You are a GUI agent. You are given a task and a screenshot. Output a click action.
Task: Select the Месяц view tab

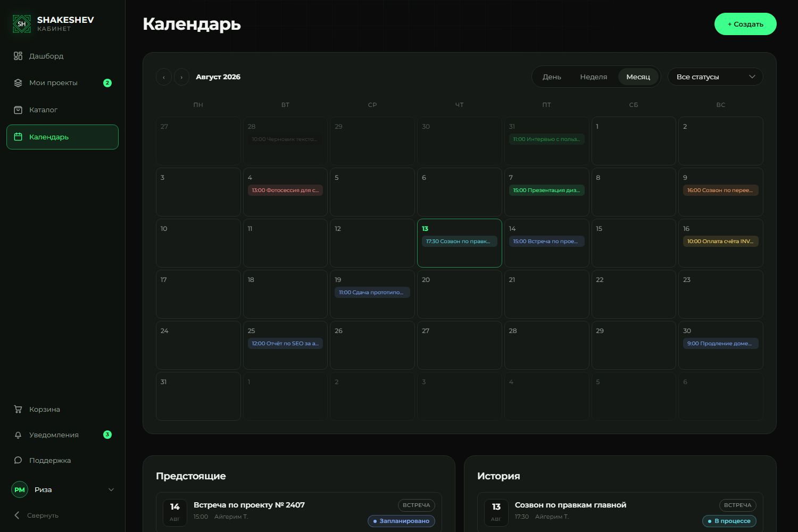pos(638,77)
